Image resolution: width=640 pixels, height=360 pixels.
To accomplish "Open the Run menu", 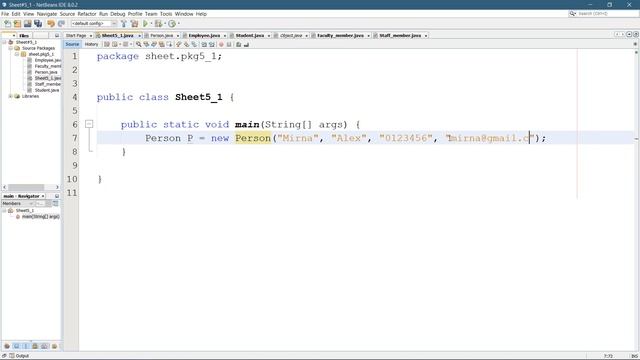I will click(x=103, y=14).
